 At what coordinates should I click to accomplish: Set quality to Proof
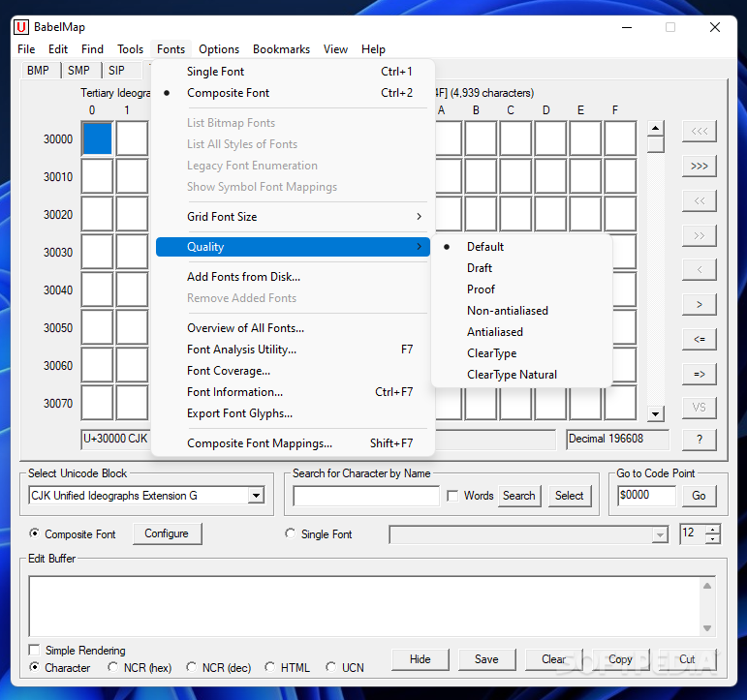click(x=521, y=289)
